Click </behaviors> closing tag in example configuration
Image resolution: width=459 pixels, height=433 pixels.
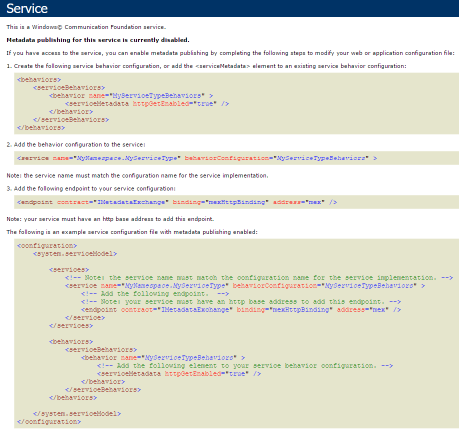(73, 398)
